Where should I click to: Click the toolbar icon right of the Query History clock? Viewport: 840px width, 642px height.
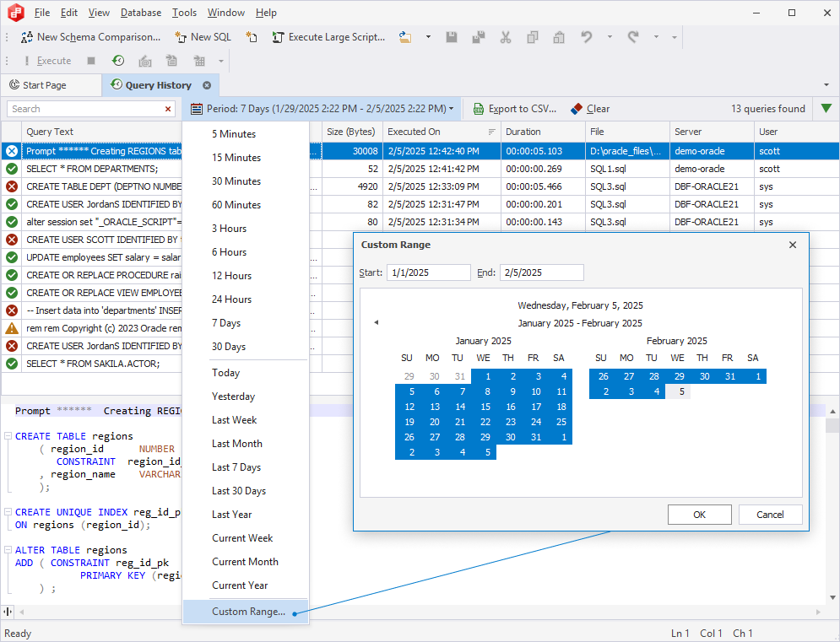coord(144,61)
